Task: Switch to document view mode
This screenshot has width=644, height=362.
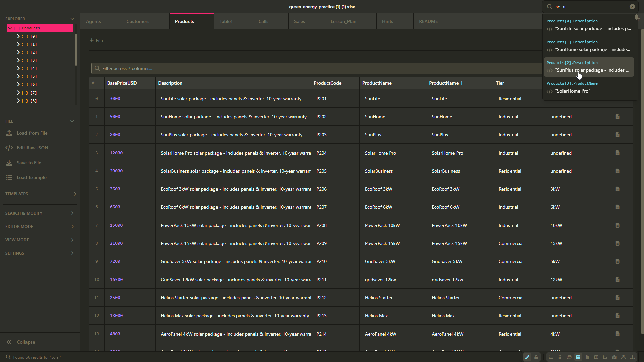Action: [x=587, y=357]
